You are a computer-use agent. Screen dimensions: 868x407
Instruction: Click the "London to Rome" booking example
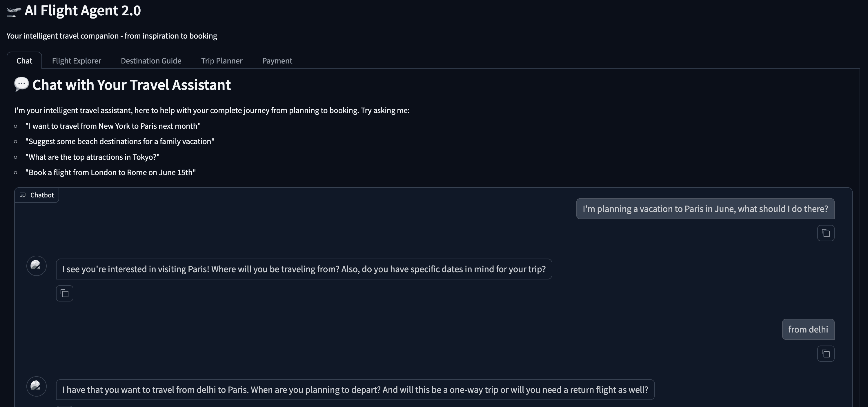coord(110,172)
